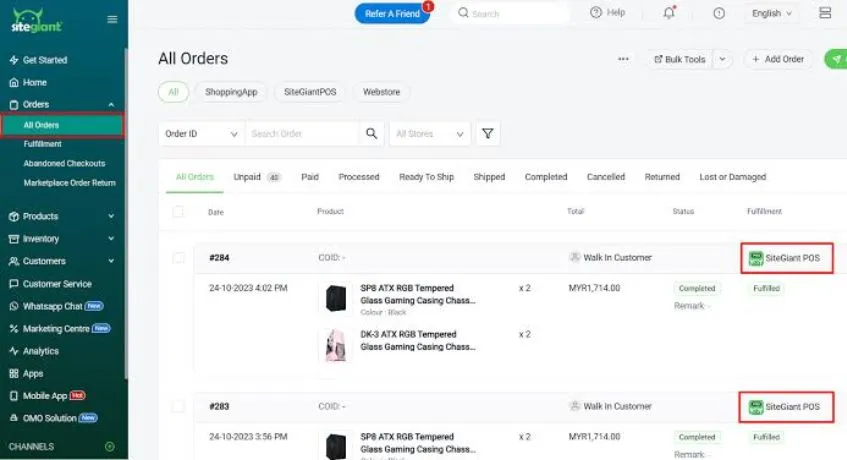Open the Order ID search type dropdown

coord(201,133)
